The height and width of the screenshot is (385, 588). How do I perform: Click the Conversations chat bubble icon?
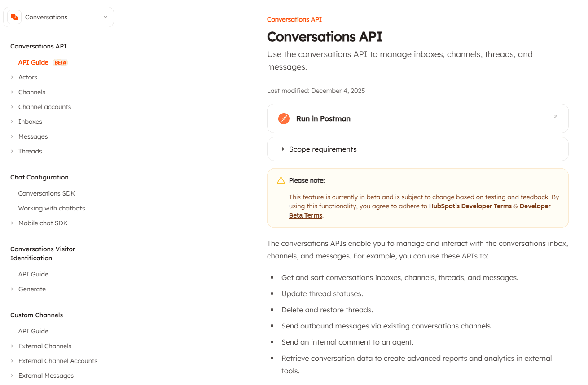(x=14, y=17)
